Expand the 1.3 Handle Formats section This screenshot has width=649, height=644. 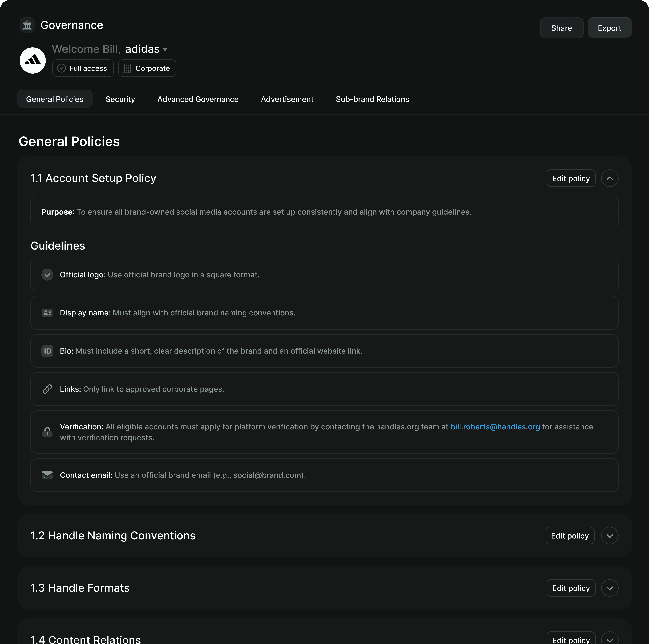point(609,588)
